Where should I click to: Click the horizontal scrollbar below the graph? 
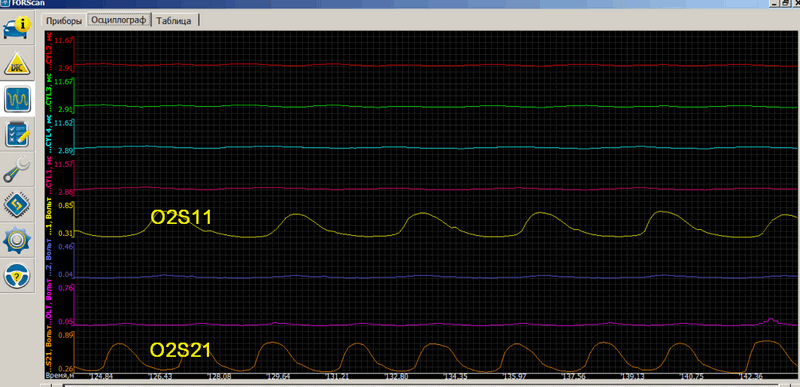coord(419,385)
